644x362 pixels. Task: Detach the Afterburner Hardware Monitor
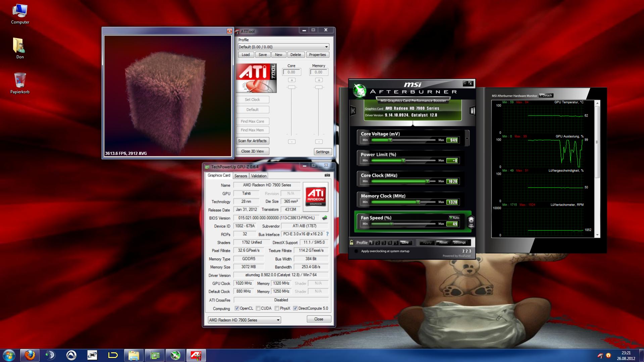546,96
